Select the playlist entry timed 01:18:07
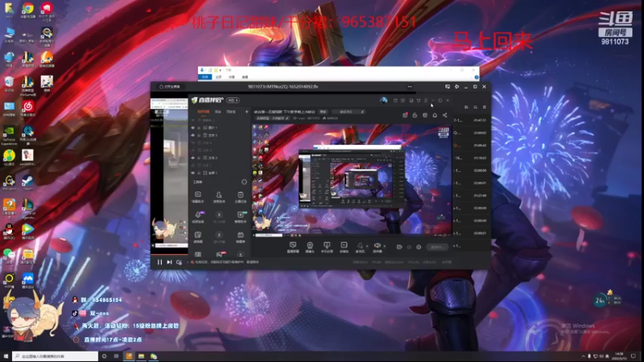Viewport: 644px width, 362px height. pos(470,158)
